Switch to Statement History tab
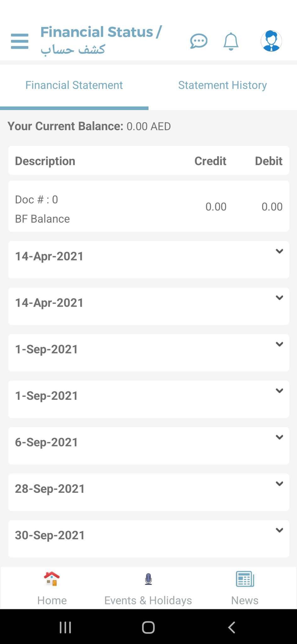The width and height of the screenshot is (297, 644). [223, 85]
